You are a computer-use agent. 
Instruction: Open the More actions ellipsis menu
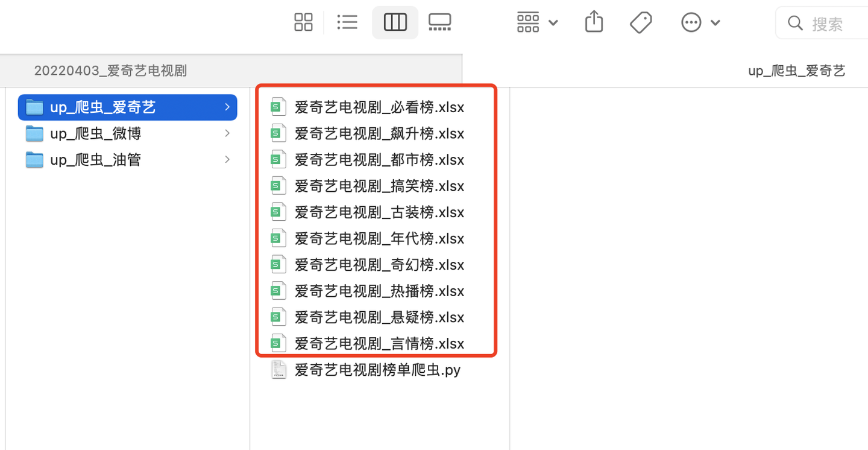[700, 23]
